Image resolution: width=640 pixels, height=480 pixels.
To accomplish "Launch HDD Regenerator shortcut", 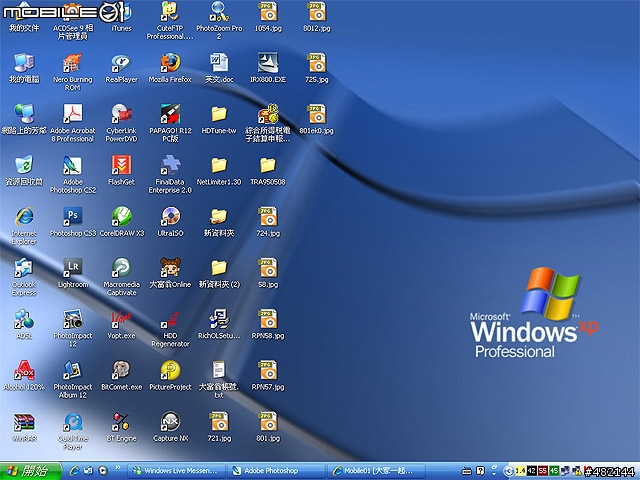I will coord(170,328).
